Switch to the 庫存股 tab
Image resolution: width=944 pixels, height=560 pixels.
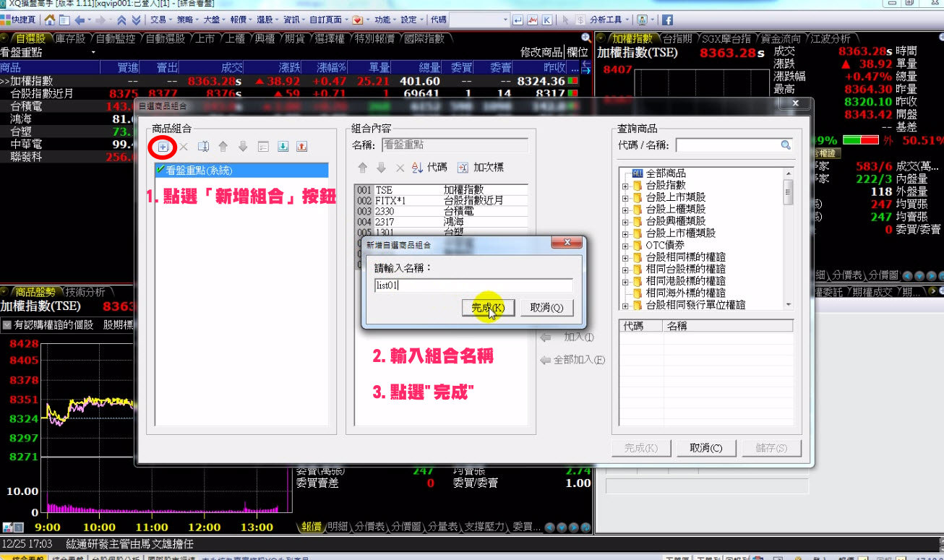[69, 38]
